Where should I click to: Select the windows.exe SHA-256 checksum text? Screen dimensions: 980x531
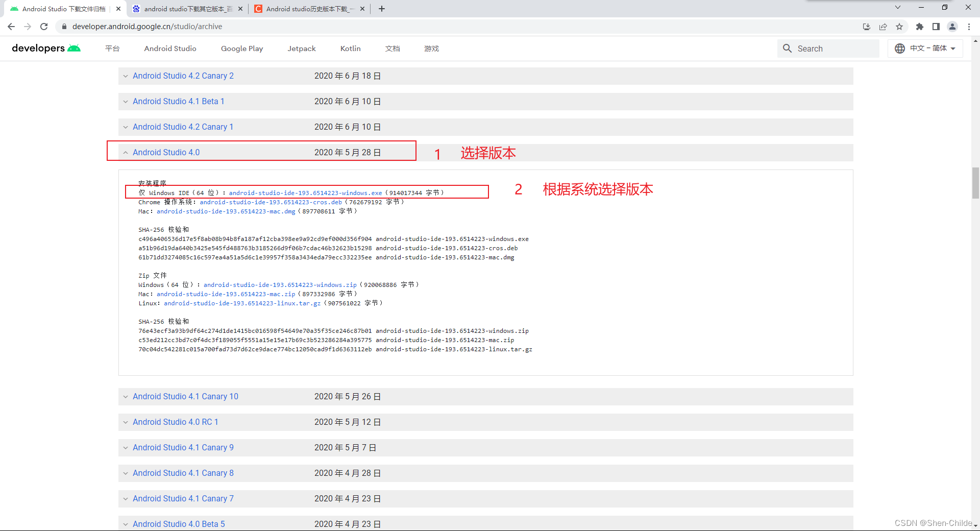[255, 239]
